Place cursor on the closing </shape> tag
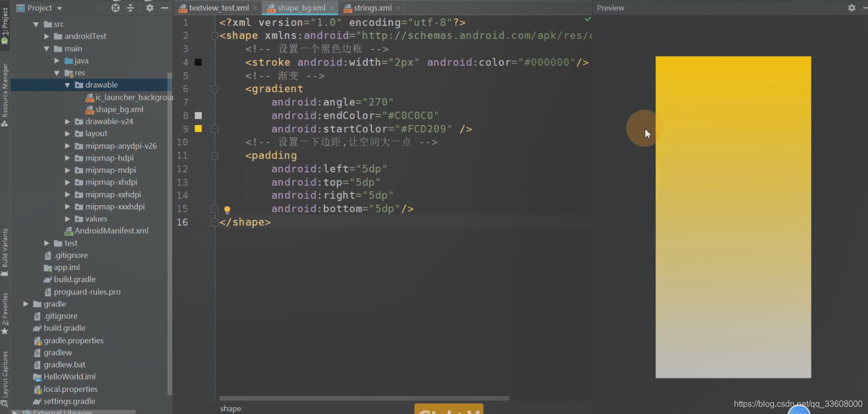This screenshot has width=868, height=414. pyautogui.click(x=245, y=222)
